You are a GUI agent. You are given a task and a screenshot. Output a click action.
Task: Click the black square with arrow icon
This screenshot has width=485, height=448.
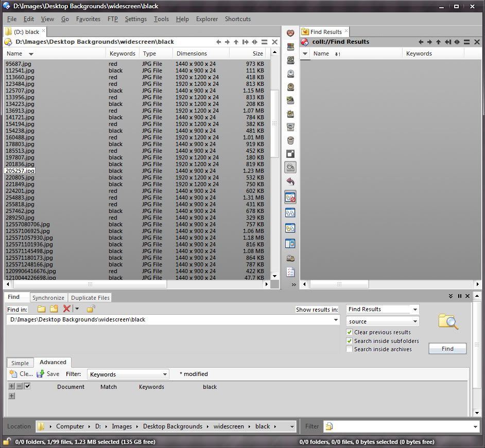pyautogui.click(x=290, y=154)
